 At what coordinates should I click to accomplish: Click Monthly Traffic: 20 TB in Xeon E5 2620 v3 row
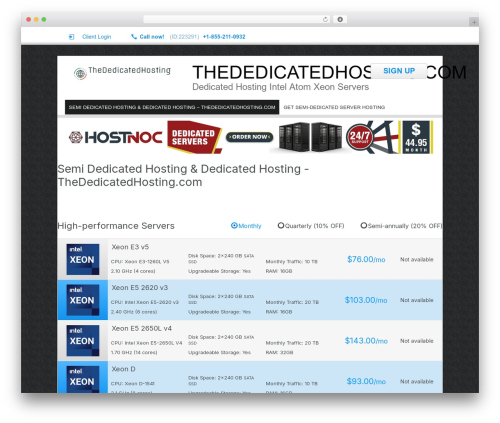coord(292,302)
